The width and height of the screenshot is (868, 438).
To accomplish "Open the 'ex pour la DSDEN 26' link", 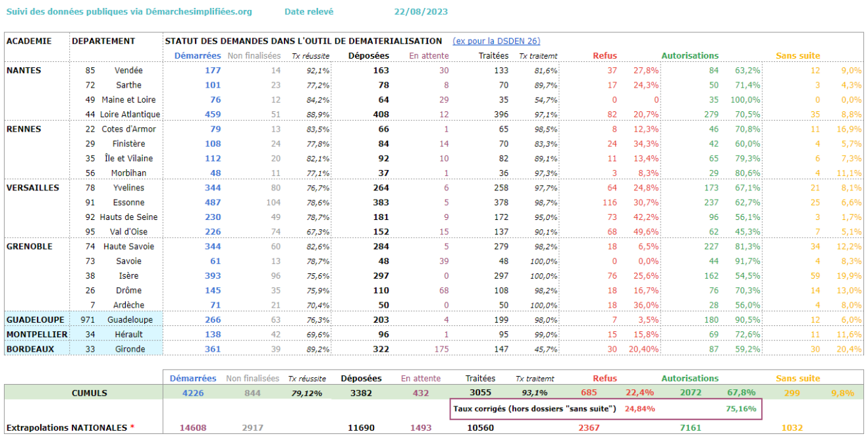I will [497, 41].
